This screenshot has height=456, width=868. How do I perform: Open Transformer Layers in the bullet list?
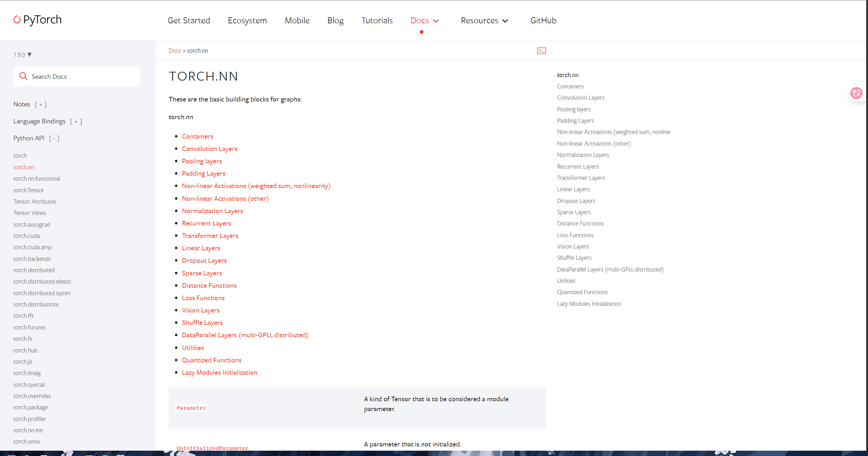click(210, 236)
